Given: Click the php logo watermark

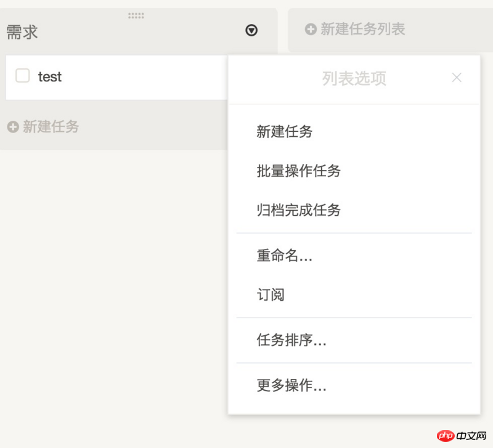Looking at the screenshot, I should tap(446, 436).
